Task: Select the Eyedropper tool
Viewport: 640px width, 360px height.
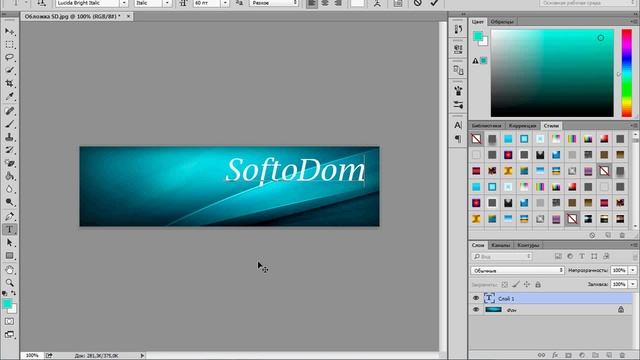Action: [x=9, y=96]
